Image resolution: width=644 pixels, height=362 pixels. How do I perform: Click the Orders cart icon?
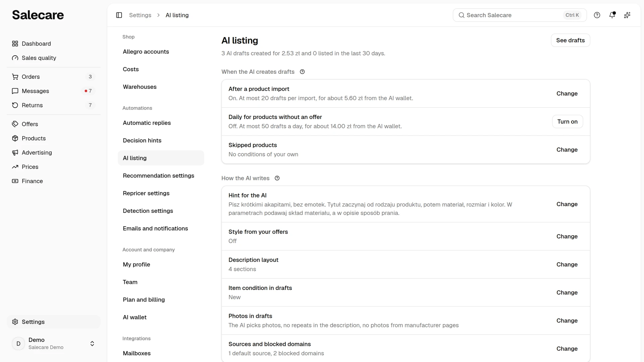point(15,77)
